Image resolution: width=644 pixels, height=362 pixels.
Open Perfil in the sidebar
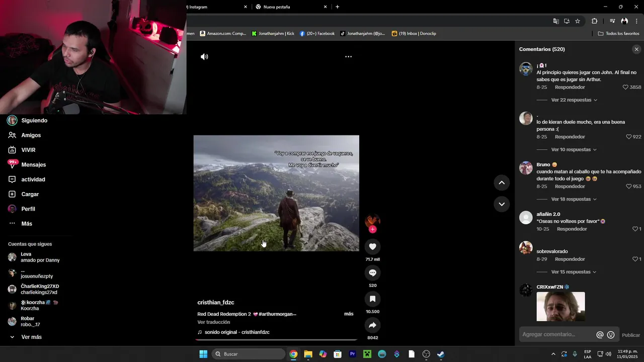click(28, 209)
